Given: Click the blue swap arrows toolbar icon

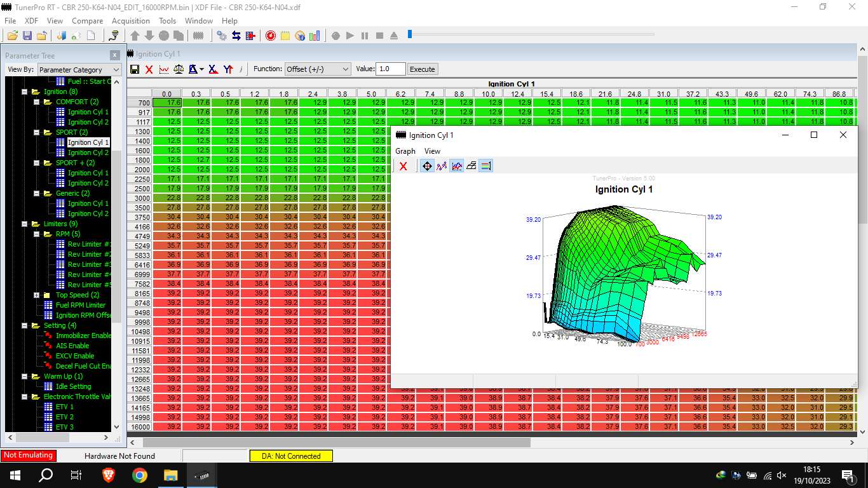Looking at the screenshot, I should (x=236, y=36).
